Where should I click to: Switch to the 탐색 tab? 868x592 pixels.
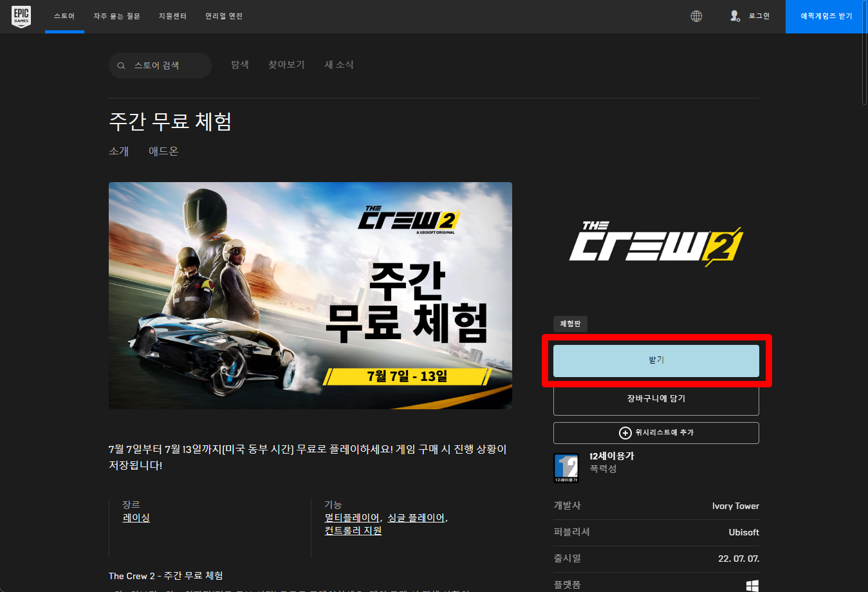click(x=240, y=65)
